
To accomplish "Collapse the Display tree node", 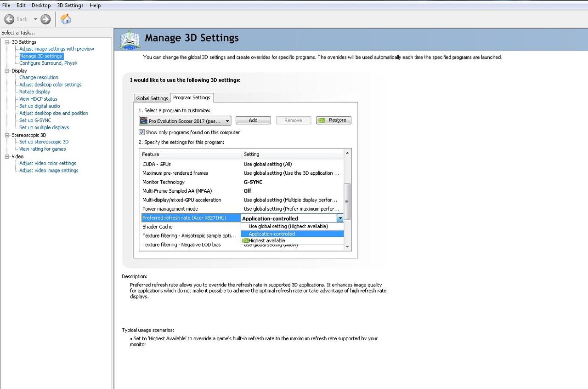I will coord(7,71).
